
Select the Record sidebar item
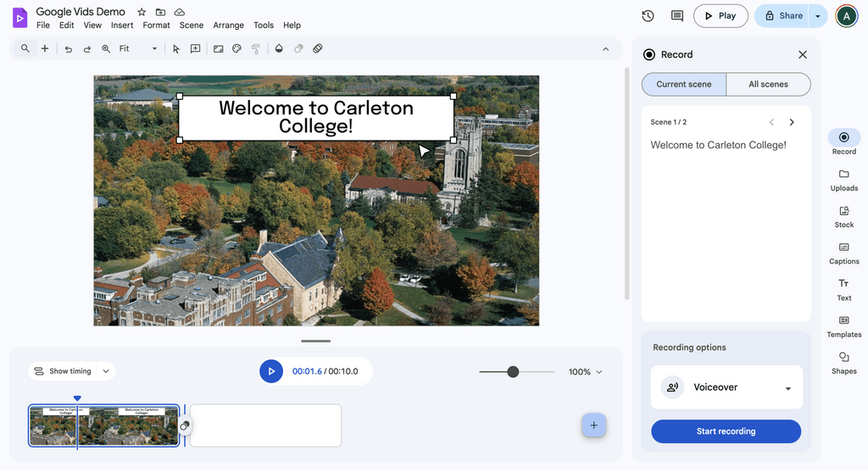pyautogui.click(x=844, y=143)
